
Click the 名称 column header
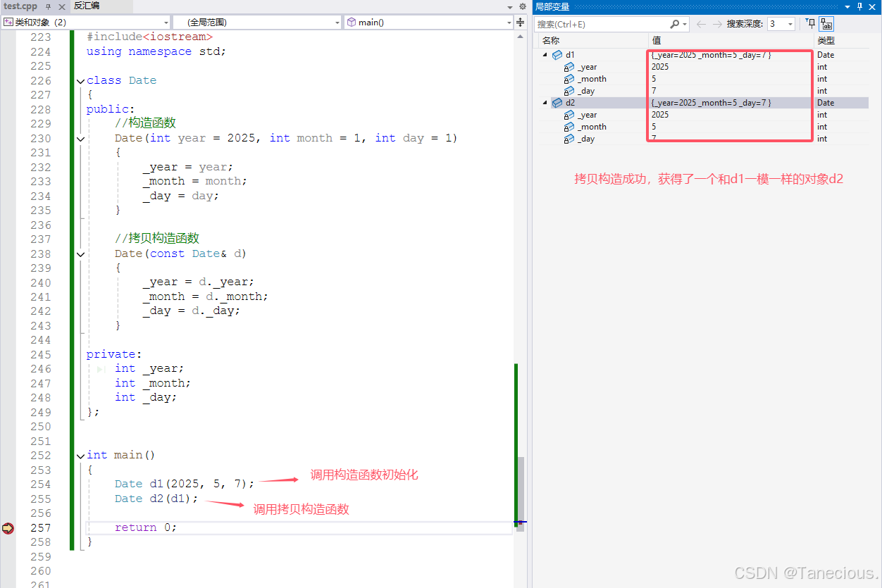[x=551, y=40]
